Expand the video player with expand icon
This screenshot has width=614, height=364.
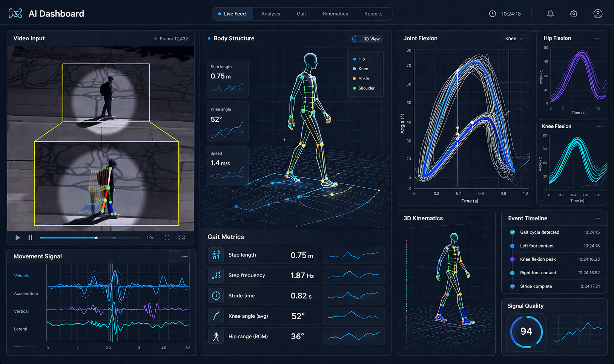coord(182,238)
